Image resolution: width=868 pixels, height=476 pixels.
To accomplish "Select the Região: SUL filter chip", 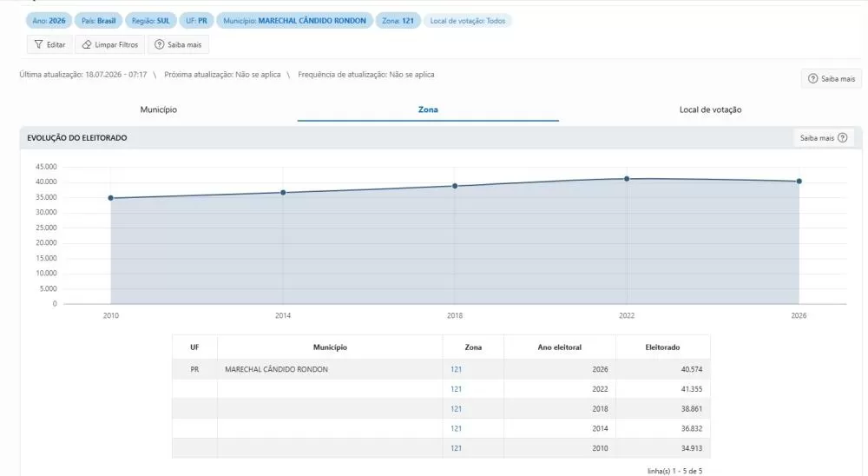I will tap(150, 21).
